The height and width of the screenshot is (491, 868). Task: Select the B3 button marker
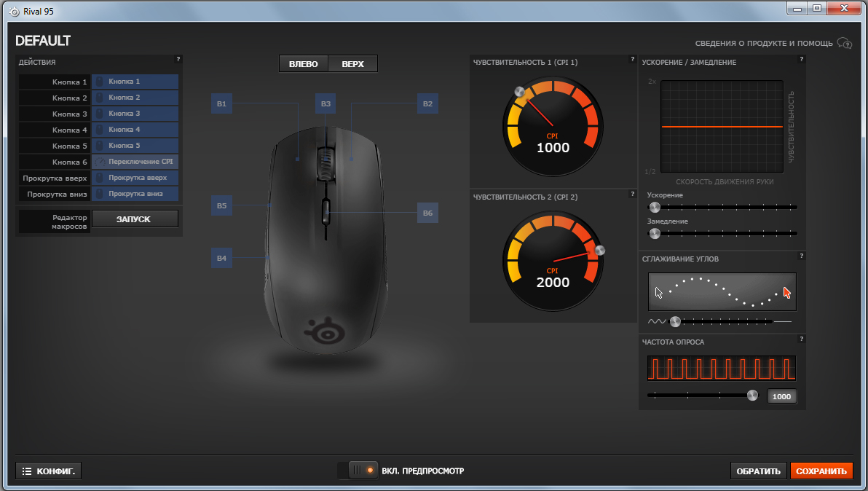(x=325, y=103)
